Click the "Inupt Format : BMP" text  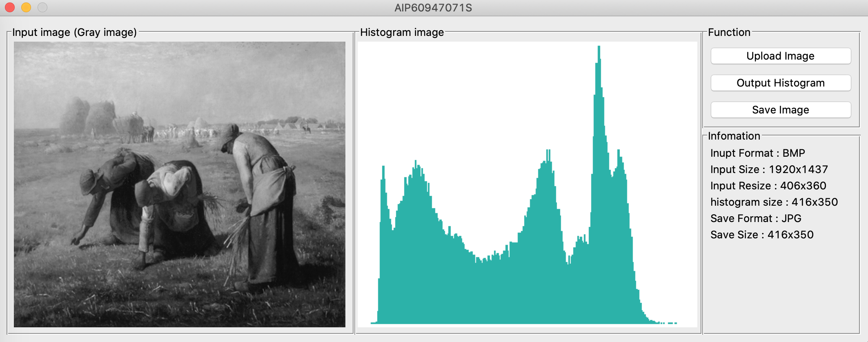click(x=757, y=153)
